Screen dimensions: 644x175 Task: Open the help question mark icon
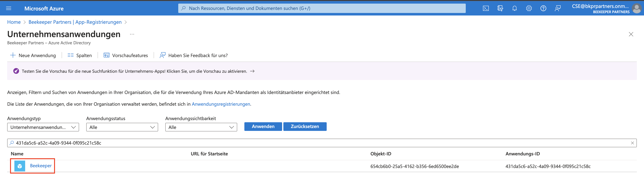(543, 8)
